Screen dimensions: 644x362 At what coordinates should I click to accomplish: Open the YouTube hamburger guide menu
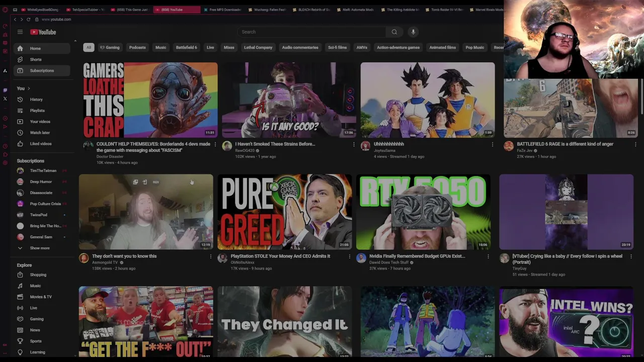(20, 32)
